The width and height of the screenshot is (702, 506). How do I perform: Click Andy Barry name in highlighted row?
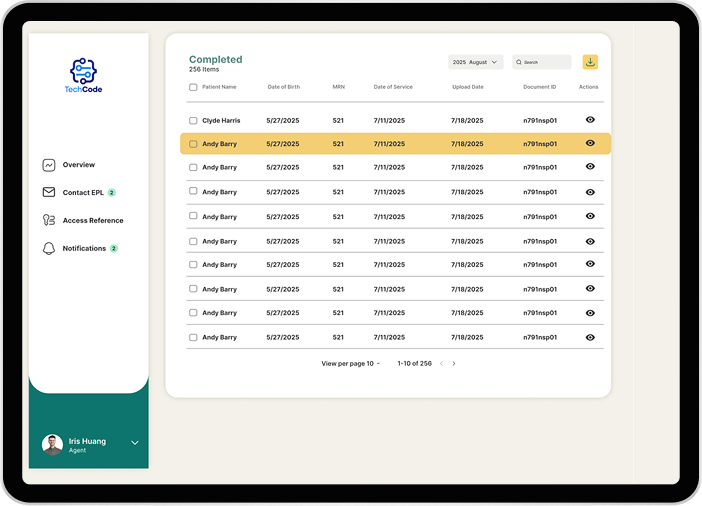pos(219,144)
